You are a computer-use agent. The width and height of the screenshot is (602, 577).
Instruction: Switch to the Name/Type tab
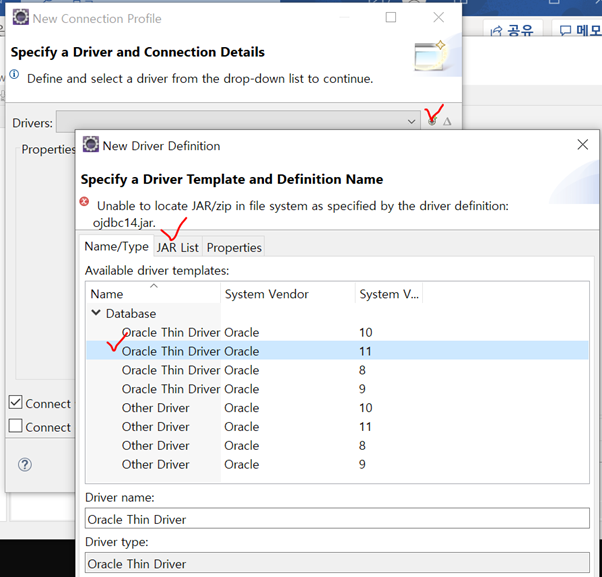click(116, 246)
